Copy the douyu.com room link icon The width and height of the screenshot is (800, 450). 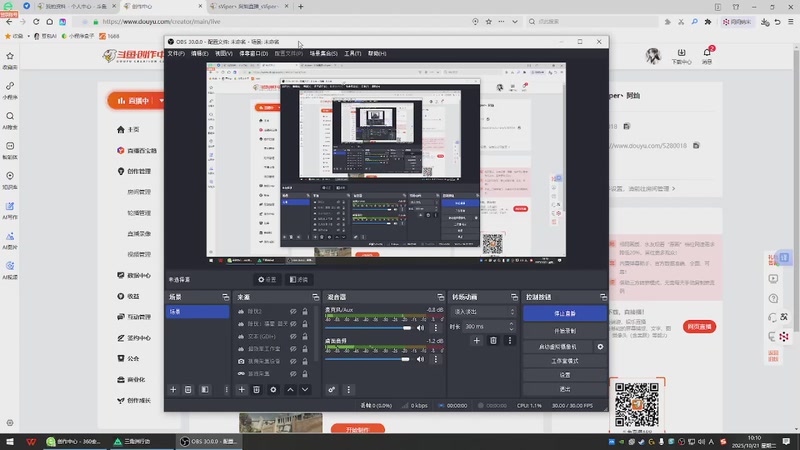click(x=696, y=145)
